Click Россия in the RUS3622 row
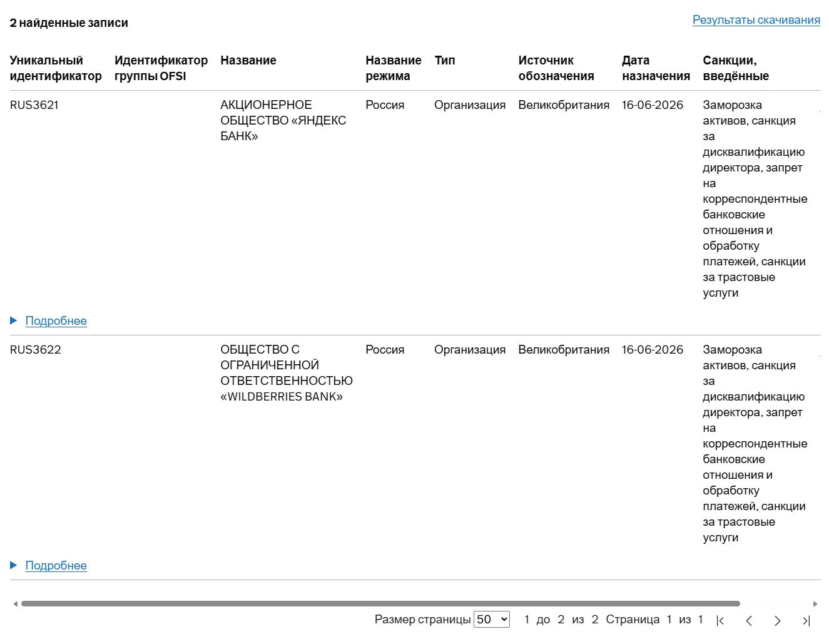This screenshot has height=644, width=829. (x=385, y=350)
